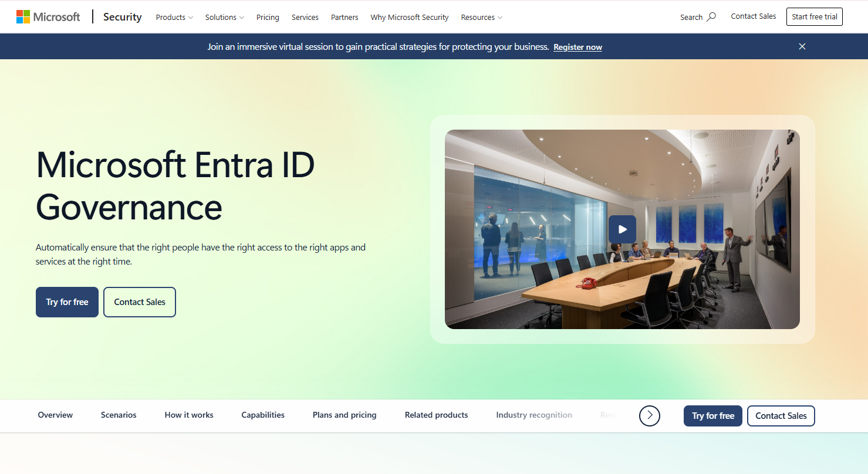
Task: Click the hero Contact Sales button
Action: click(x=140, y=302)
